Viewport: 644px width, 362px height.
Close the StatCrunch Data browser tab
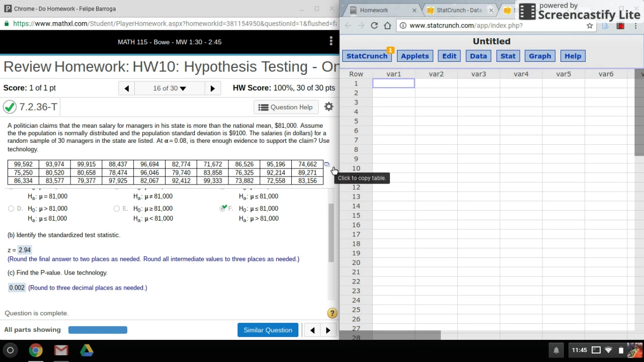tap(491, 10)
